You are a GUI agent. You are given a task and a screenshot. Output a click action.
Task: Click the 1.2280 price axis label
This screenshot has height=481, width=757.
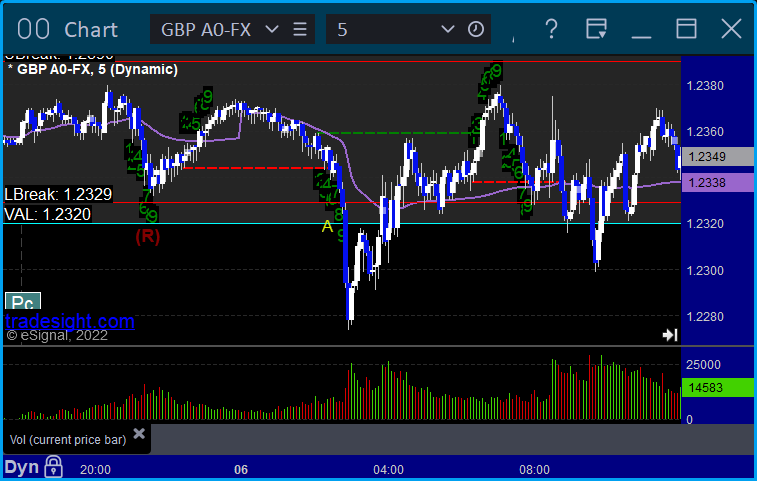click(705, 317)
